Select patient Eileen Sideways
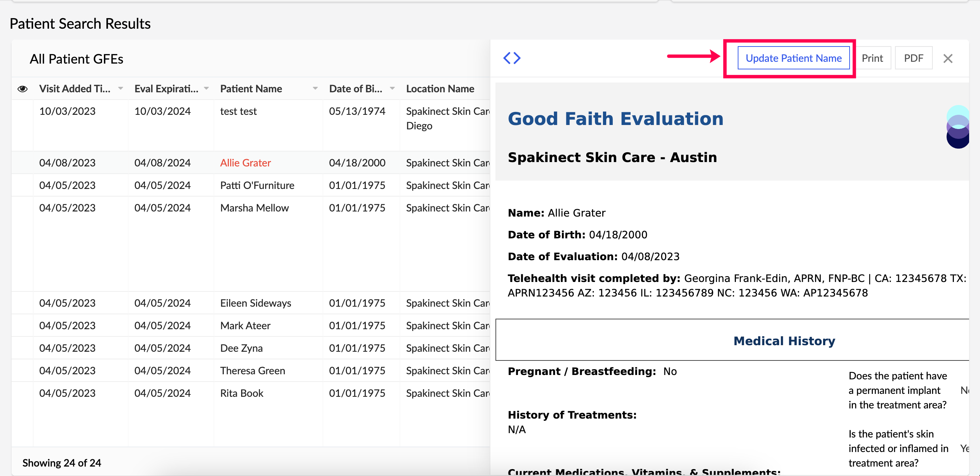This screenshot has height=476, width=980. [256, 303]
